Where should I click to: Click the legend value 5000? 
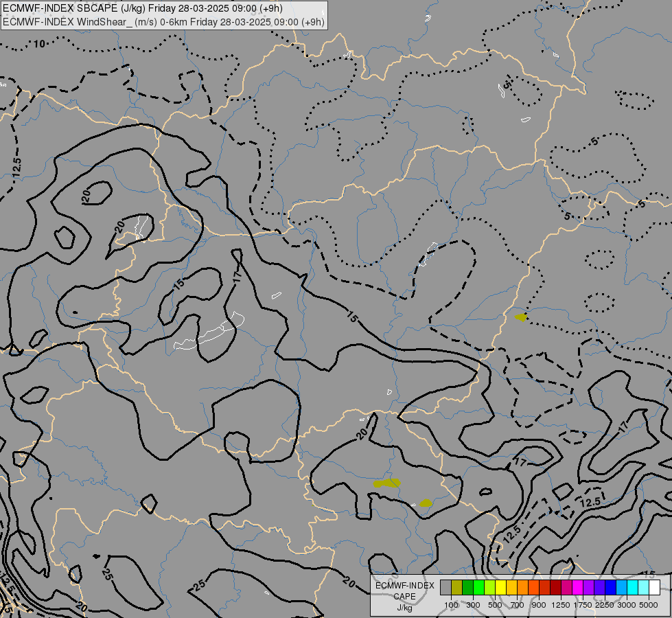click(649, 605)
